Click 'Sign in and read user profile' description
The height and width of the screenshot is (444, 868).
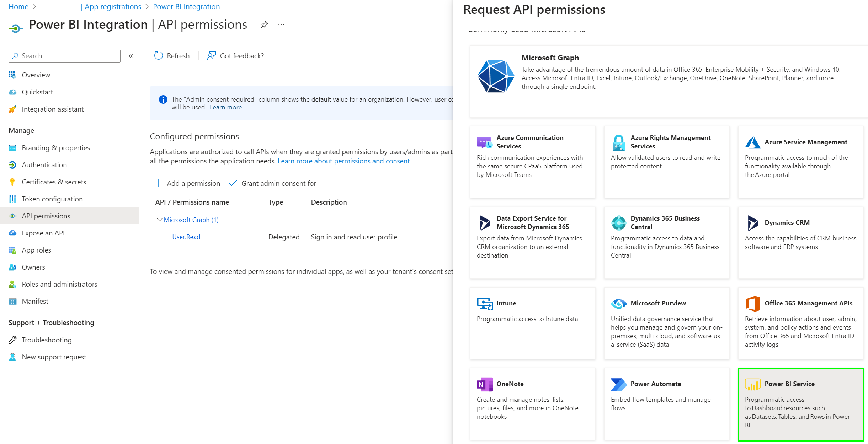coord(354,237)
